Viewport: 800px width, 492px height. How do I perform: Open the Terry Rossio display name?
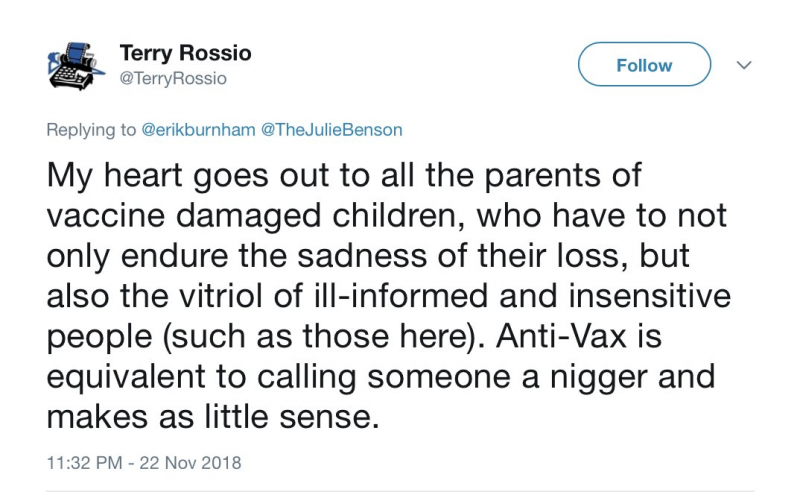click(x=186, y=53)
